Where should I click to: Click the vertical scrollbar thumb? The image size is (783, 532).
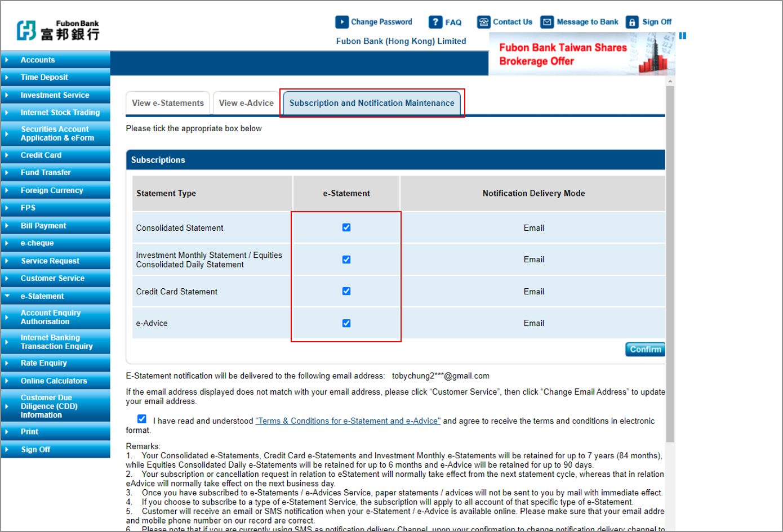[670, 264]
